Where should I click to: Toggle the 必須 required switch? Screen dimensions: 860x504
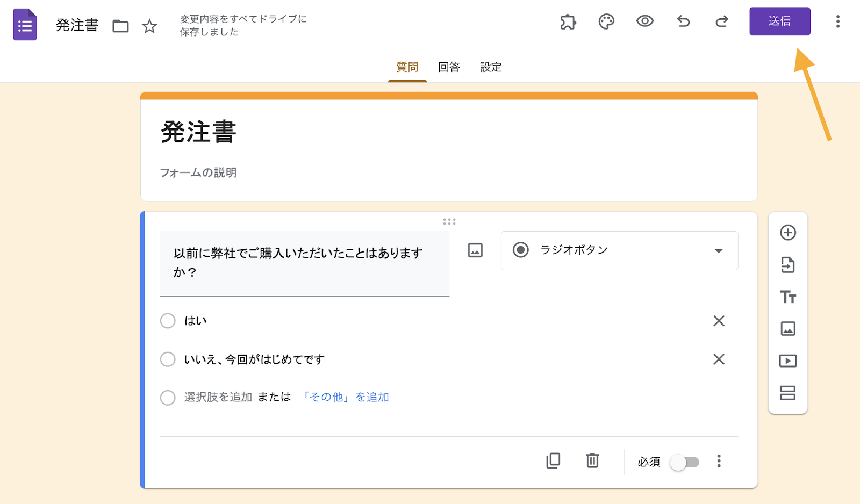pyautogui.click(x=684, y=462)
